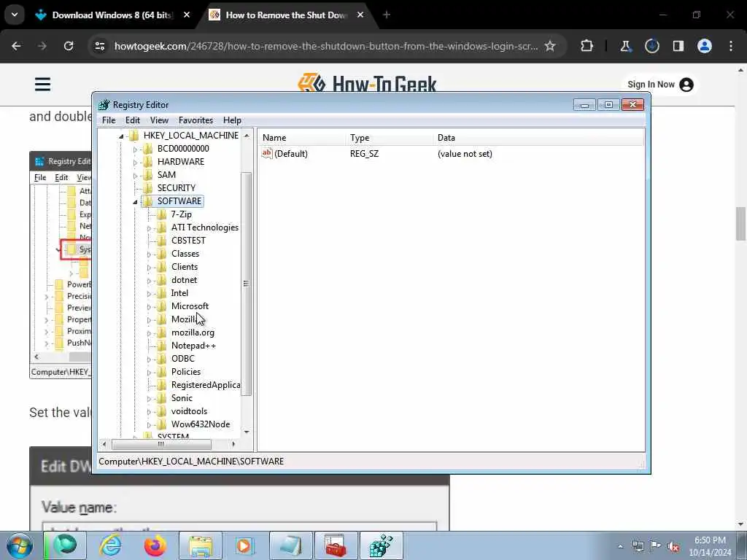
Task: Open the browser profile avatar
Action: [705, 46]
